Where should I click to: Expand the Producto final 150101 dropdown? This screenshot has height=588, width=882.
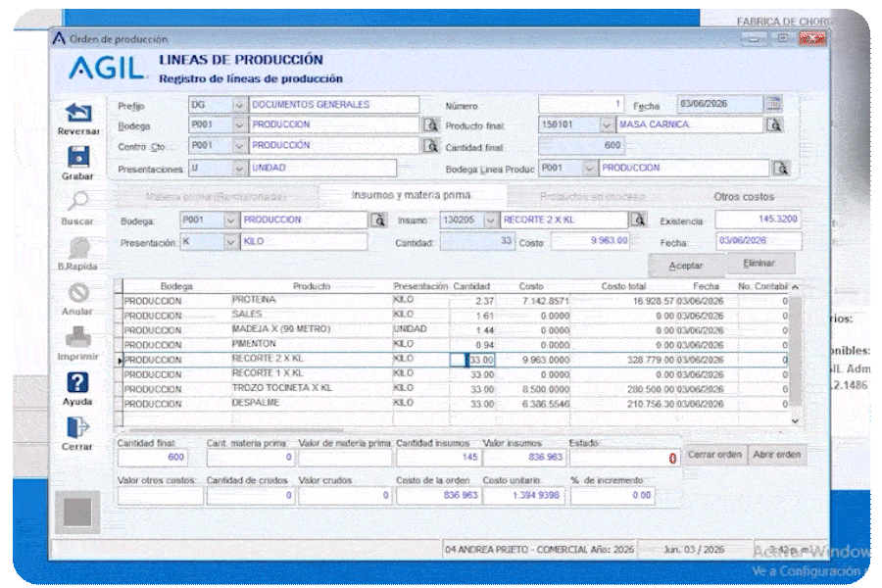[606, 124]
